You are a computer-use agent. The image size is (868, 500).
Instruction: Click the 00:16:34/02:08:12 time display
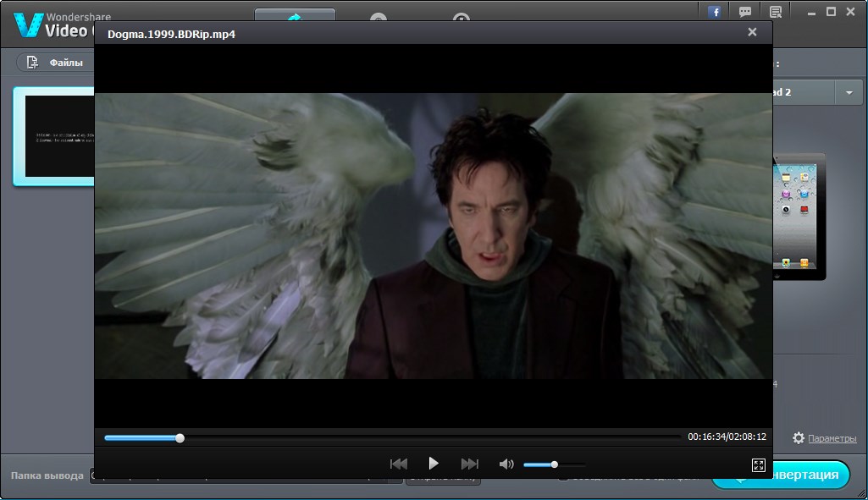727,437
